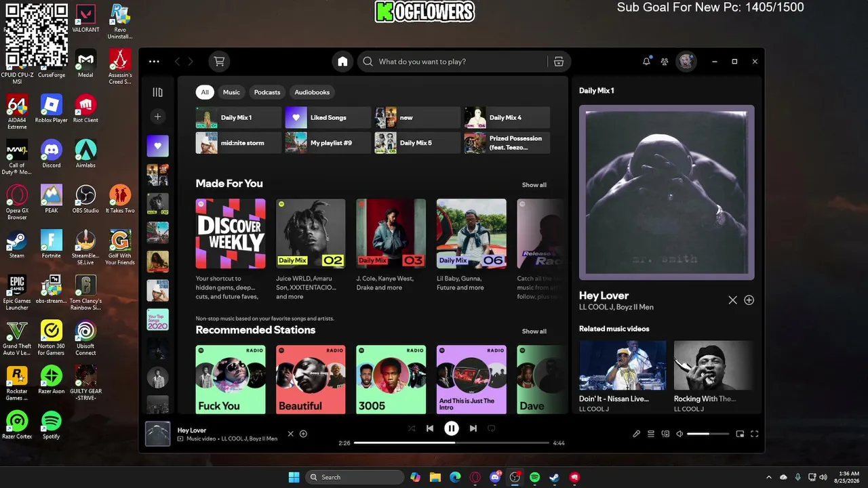868x488 pixels.
Task: Open the mid:nite storm tile
Action: (239, 143)
